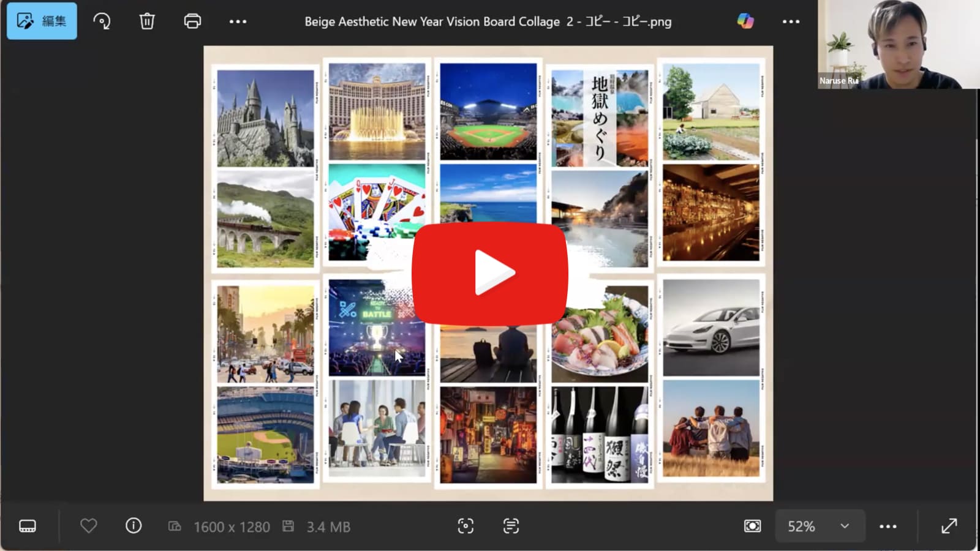Start visual search scan icon
Image resolution: width=980 pixels, height=551 pixels.
(x=466, y=526)
